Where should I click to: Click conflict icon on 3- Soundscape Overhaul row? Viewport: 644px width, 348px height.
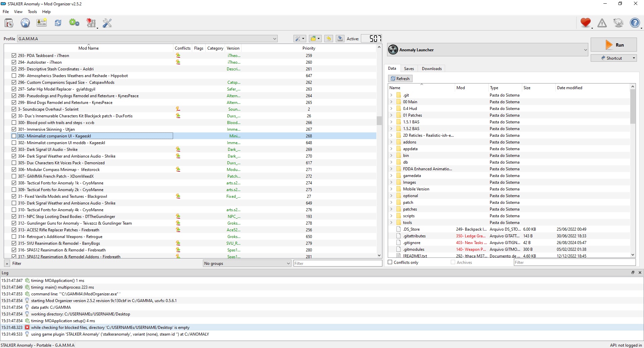(178, 109)
